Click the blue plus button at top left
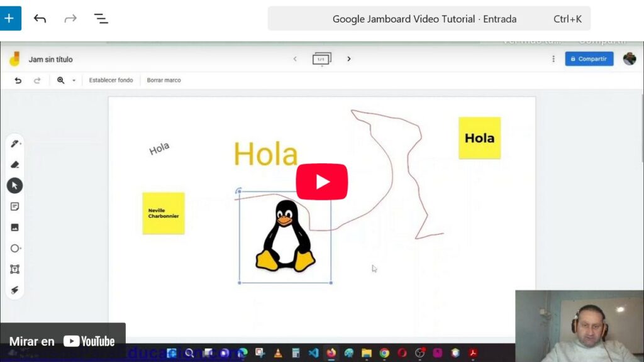Image resolution: width=644 pixels, height=362 pixels. pos(10,18)
